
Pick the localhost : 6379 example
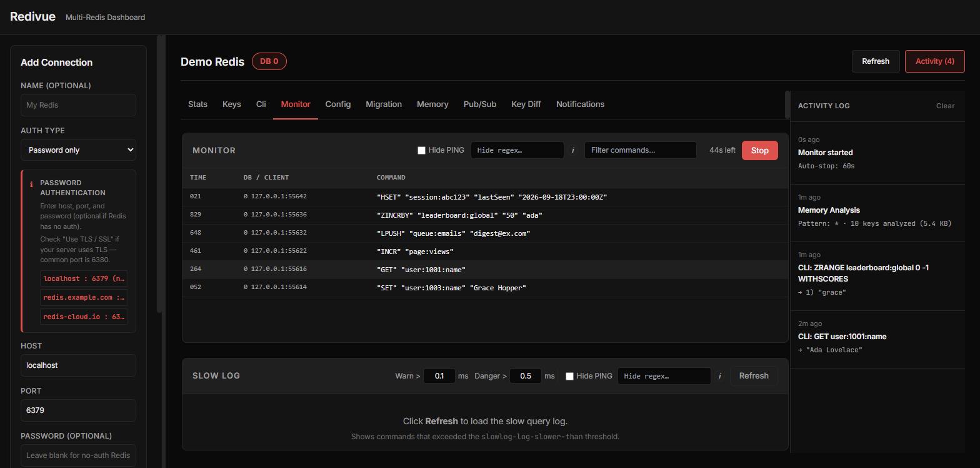[x=84, y=278]
